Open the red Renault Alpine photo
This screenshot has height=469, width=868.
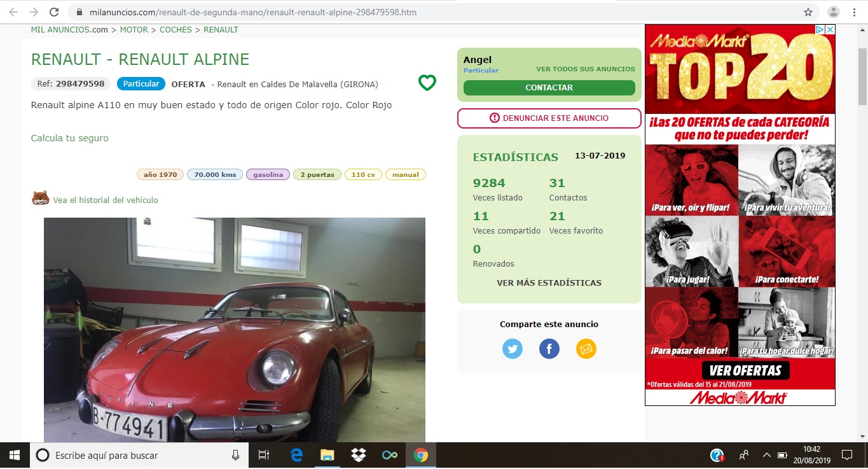[x=235, y=330]
